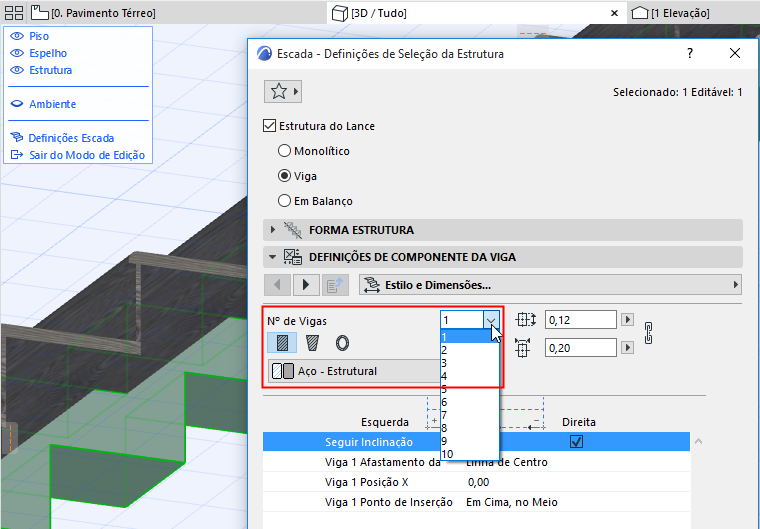Select the Seguir Inclinação row
The width and height of the screenshot is (760, 529).
[x=476, y=442]
